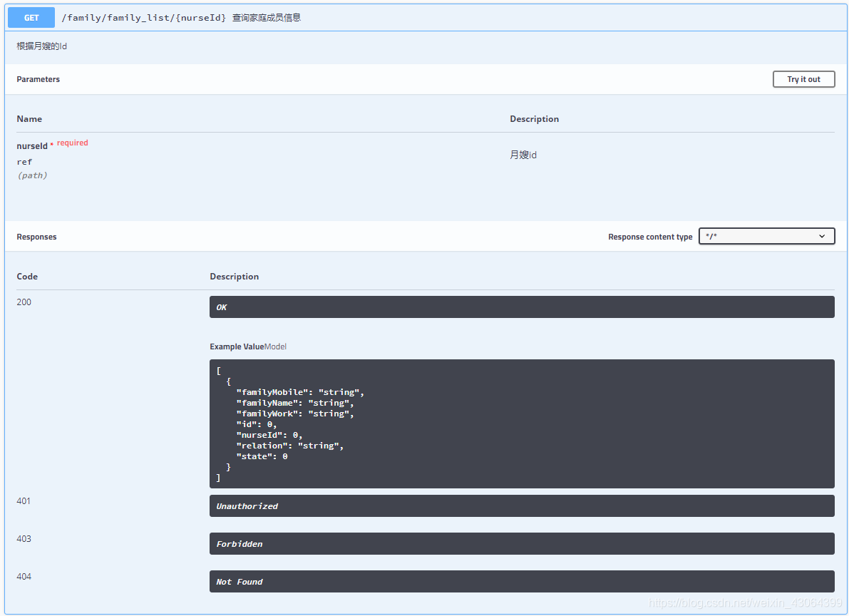Select the Example Value tab
Screen dimensions: 849x616
pos(237,346)
